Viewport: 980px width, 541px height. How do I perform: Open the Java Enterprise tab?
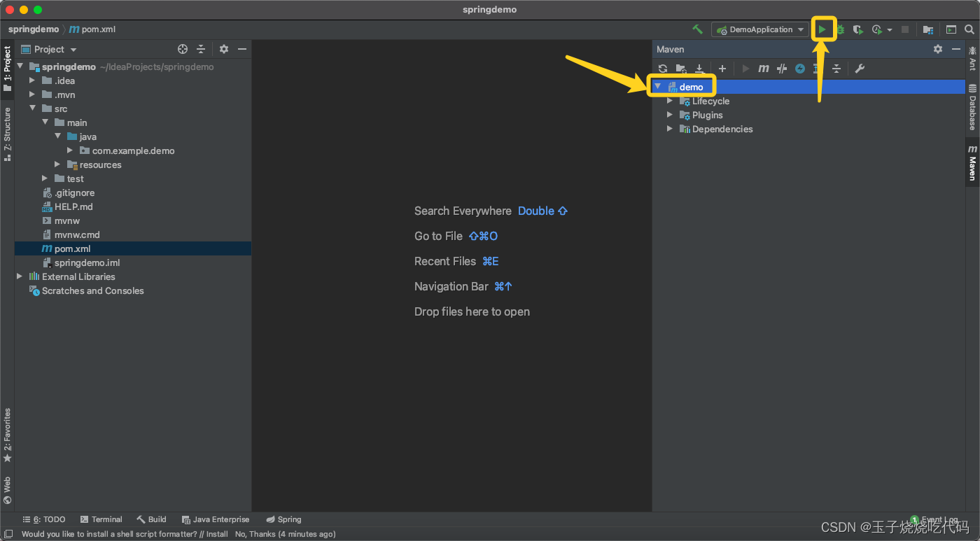[216, 519]
